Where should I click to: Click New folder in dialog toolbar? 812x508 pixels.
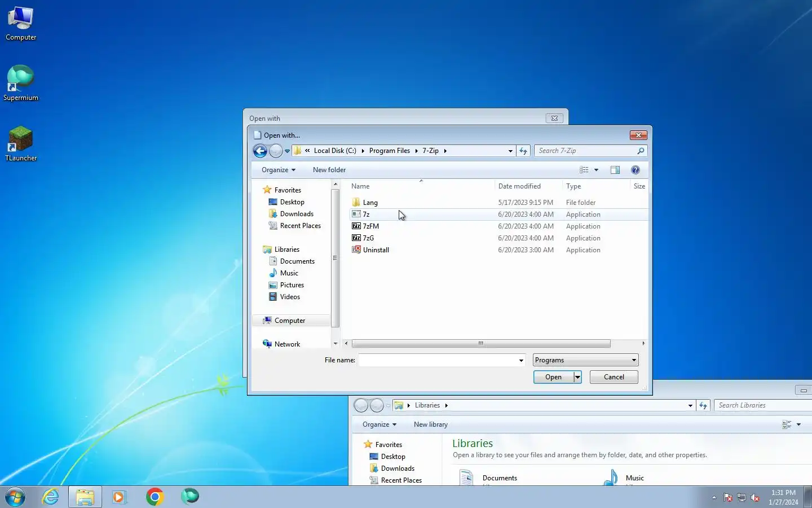(329, 170)
